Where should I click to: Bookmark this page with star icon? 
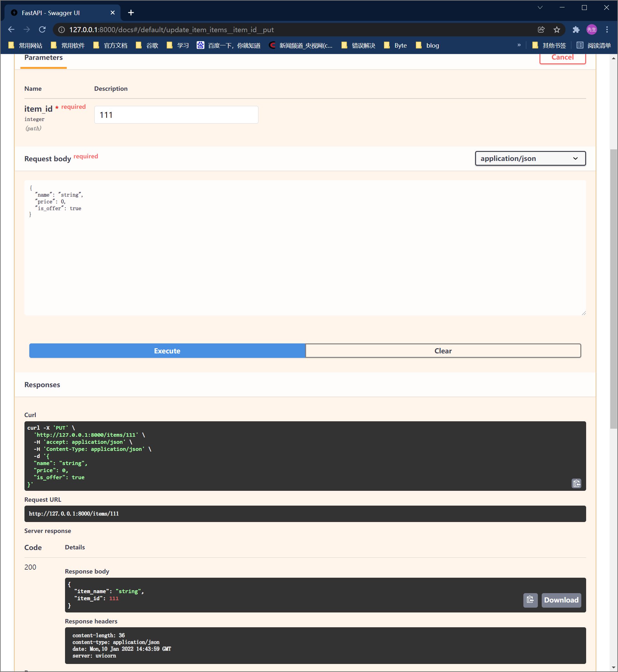557,30
